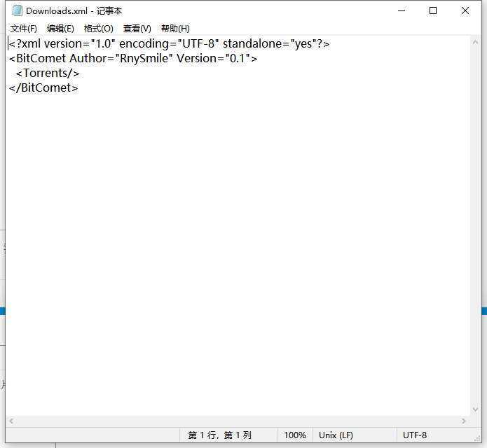Open the 格式(O) menu
Screen dimensions: 487x448
tap(98, 29)
